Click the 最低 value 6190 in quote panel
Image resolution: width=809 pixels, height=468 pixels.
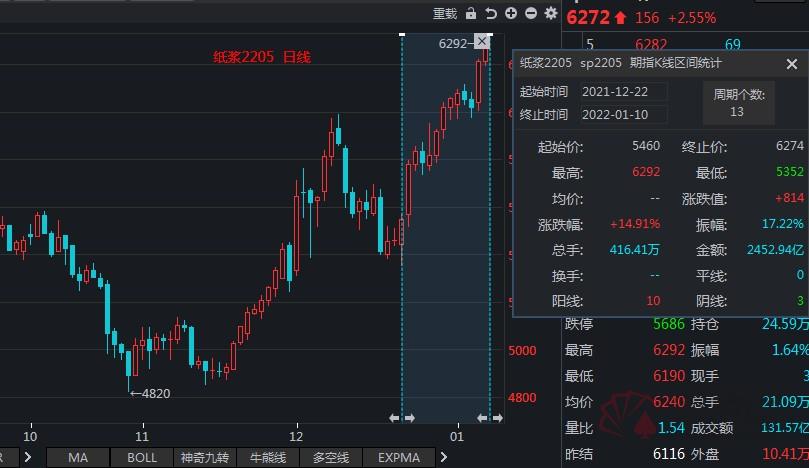point(669,376)
